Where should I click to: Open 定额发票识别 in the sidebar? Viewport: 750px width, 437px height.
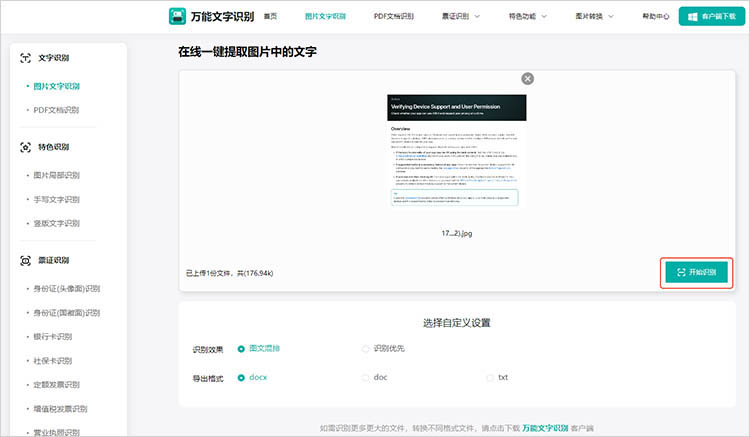click(x=56, y=384)
